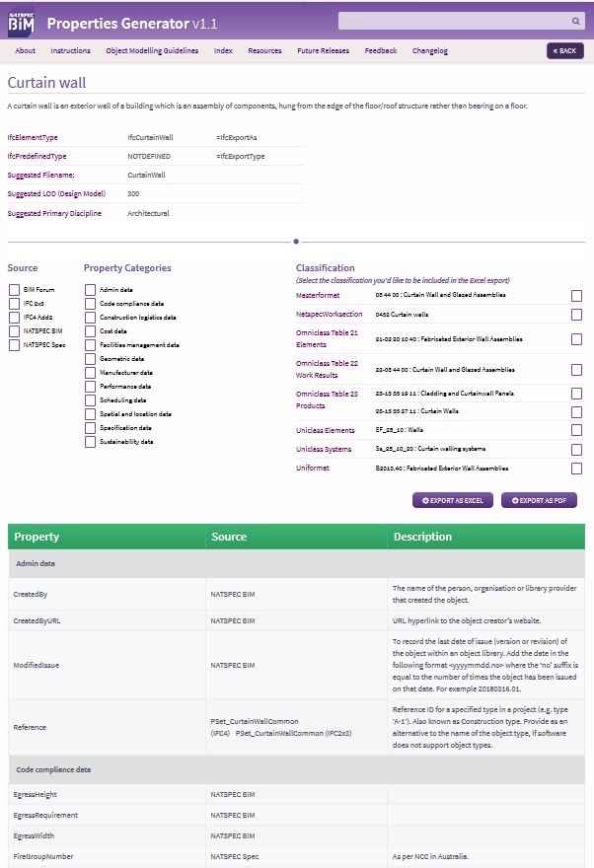Tick the IFC 2x3 source checkbox
The image size is (594, 868).
coord(15,304)
